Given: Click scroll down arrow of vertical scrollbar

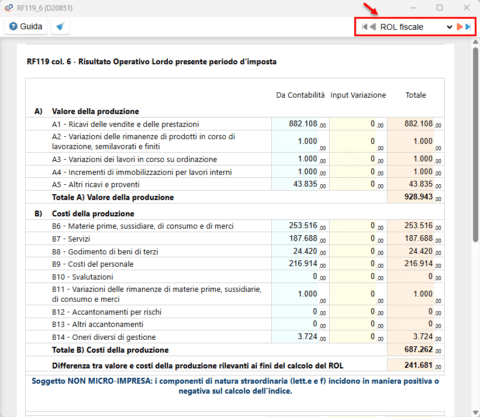Looking at the screenshot, I should 476,413.
